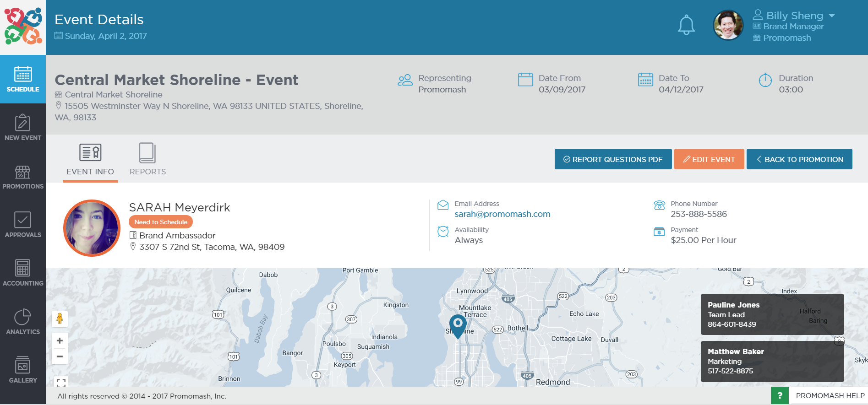Click Back to Promotion button
868x405 pixels.
click(799, 159)
